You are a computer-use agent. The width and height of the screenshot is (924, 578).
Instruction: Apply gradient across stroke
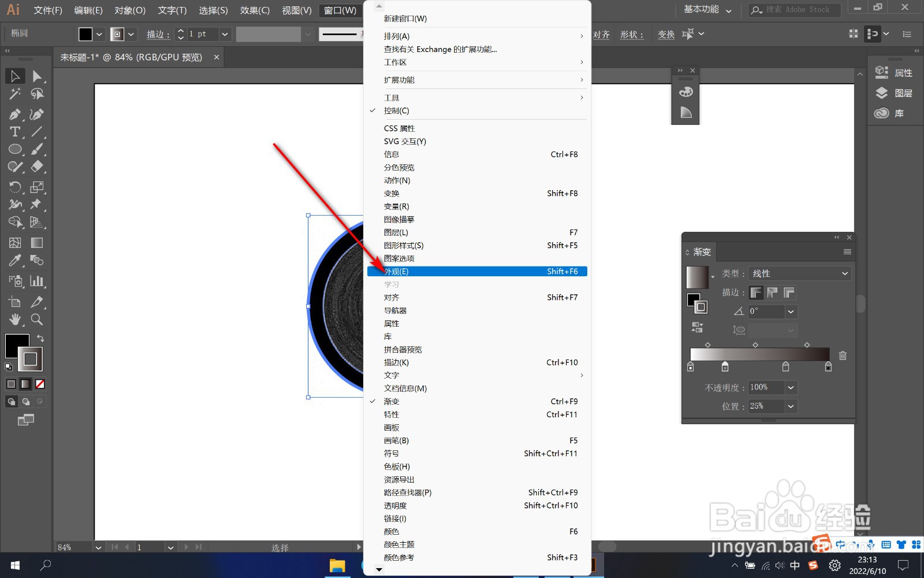coord(789,292)
